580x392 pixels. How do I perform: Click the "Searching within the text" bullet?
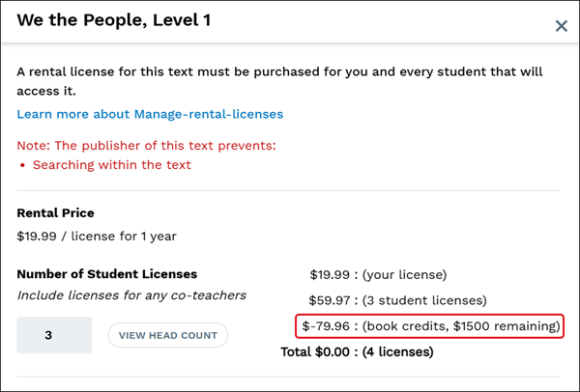(112, 165)
